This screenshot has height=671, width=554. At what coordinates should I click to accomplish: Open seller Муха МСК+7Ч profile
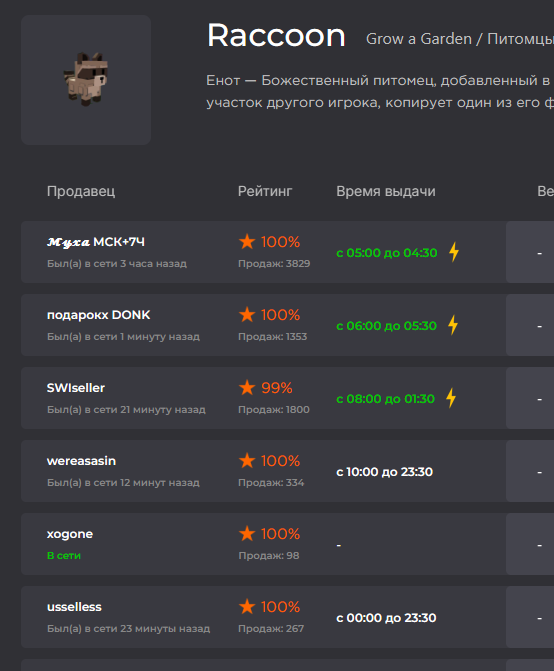coord(96,242)
